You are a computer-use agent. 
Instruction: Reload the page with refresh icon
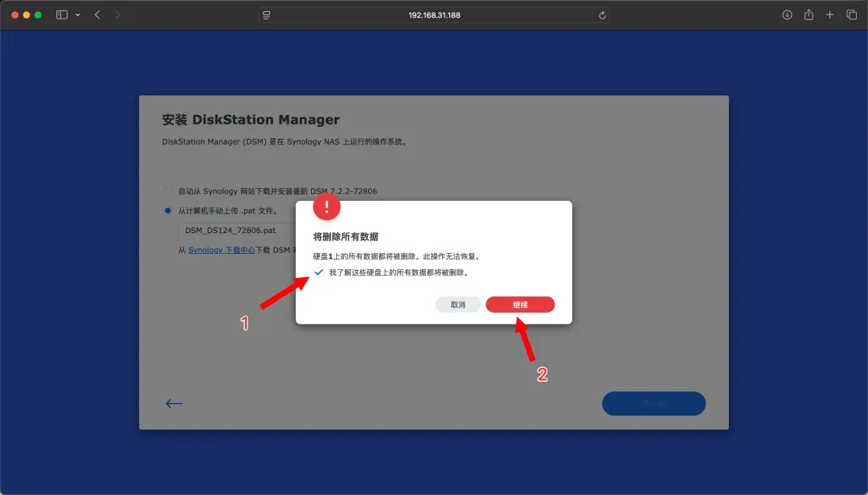[x=602, y=15]
